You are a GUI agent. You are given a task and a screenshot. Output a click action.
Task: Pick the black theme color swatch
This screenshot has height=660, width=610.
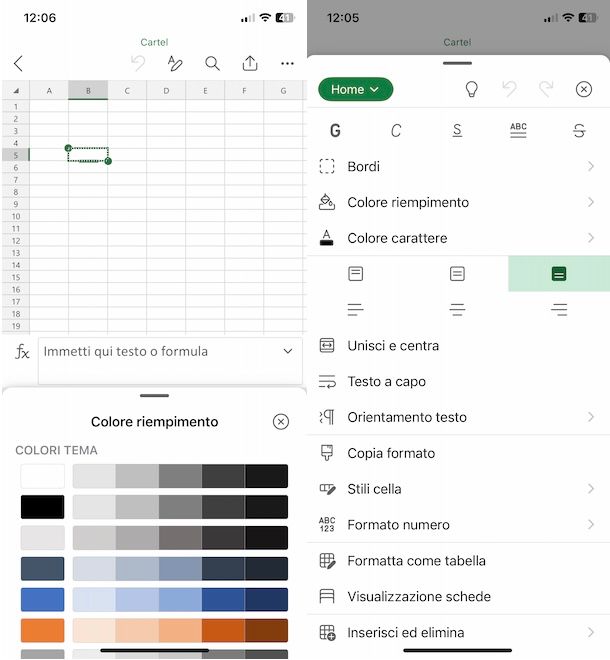[x=43, y=507]
